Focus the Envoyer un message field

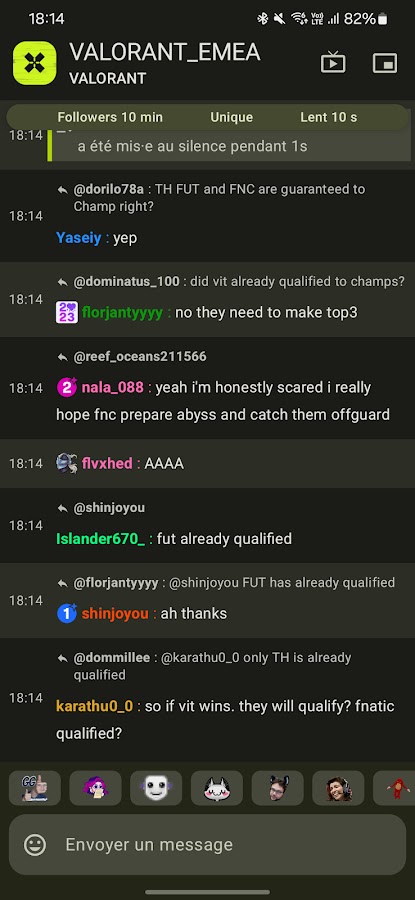207,844
